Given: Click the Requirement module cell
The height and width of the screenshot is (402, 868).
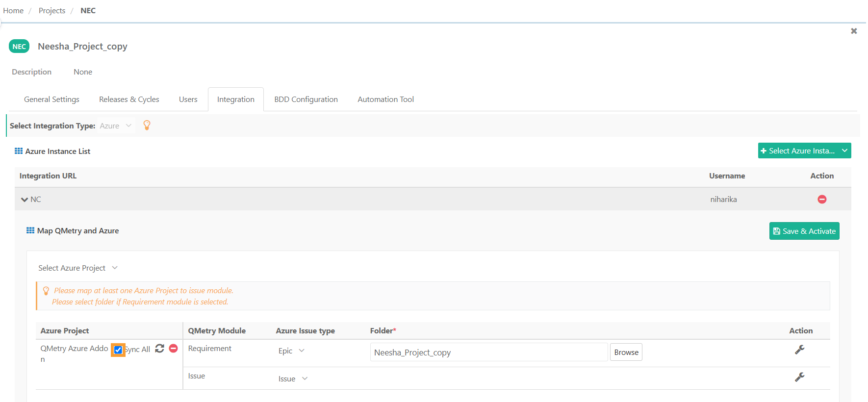Looking at the screenshot, I should point(210,349).
